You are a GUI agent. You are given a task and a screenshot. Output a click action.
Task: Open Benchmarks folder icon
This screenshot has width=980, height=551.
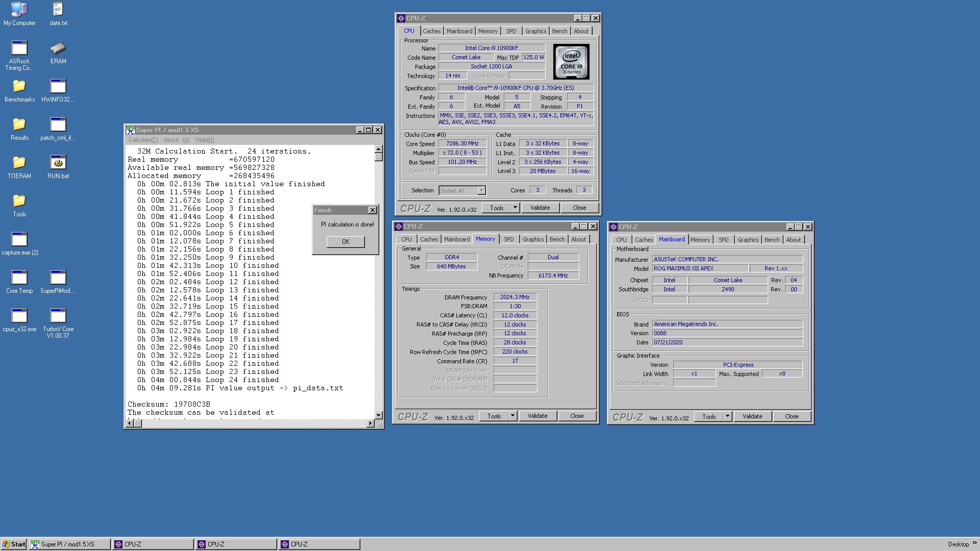[19, 90]
